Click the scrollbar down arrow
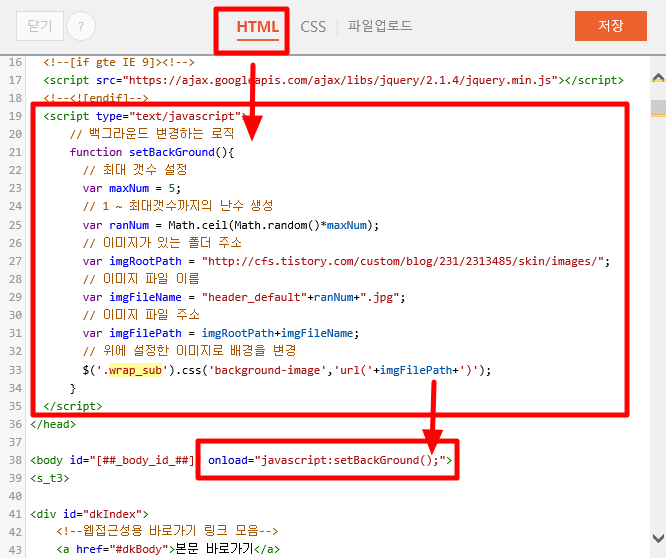The height and width of the screenshot is (558, 666). 658,538
